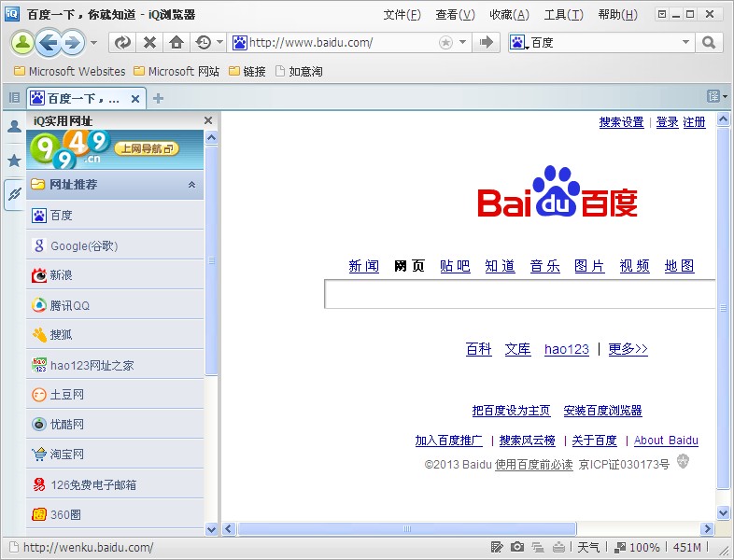Click the address bar URL field
The image size is (734, 560).
click(342, 43)
